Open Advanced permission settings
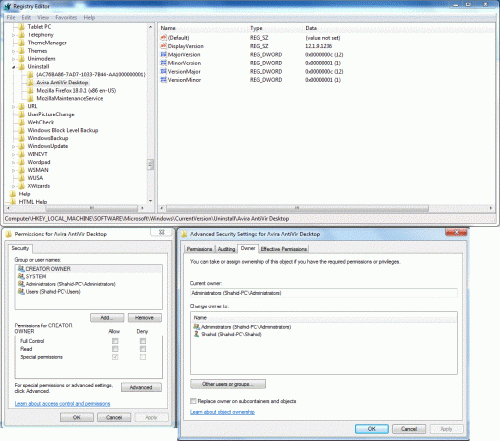 (x=141, y=387)
